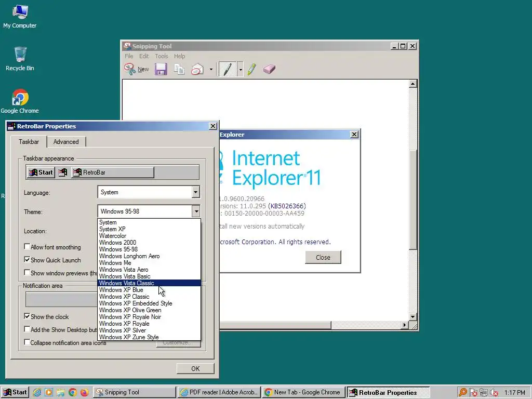
Task: Select highlighted Windows Vista Classic theme
Action: pyautogui.click(x=149, y=283)
